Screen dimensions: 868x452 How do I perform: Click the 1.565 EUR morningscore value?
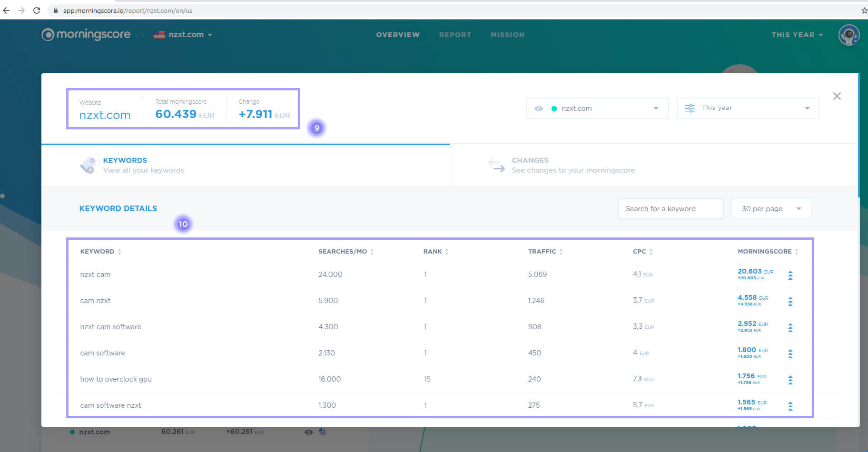752,403
